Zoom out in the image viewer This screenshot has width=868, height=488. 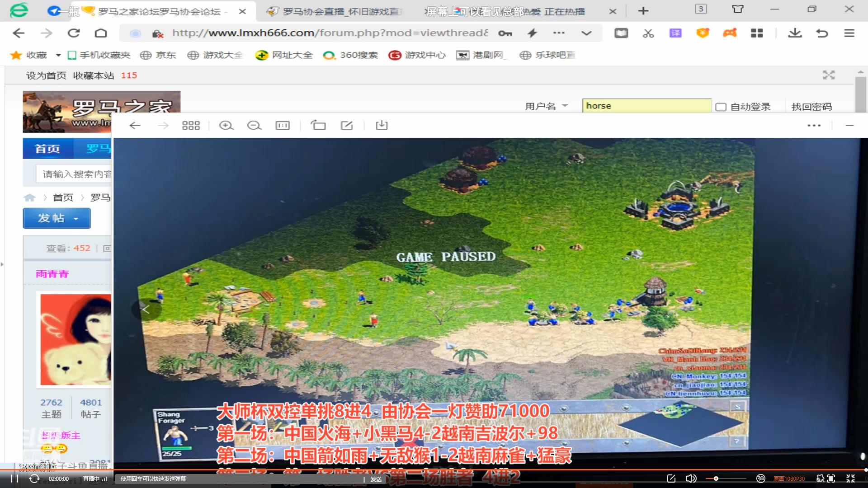click(254, 126)
